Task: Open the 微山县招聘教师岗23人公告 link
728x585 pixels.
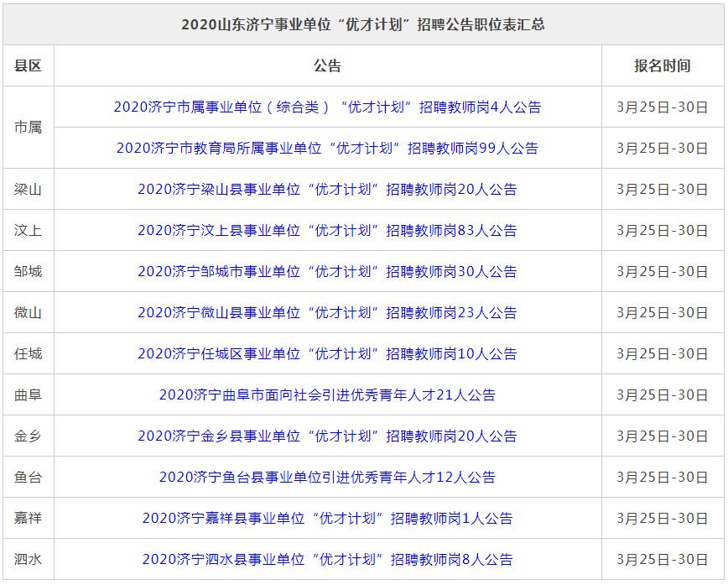Action: (x=327, y=313)
